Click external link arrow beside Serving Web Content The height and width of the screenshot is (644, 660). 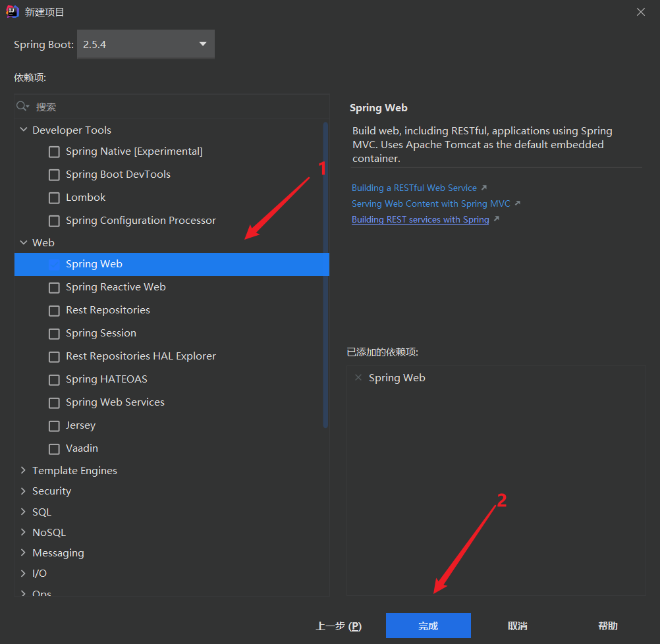pos(517,203)
